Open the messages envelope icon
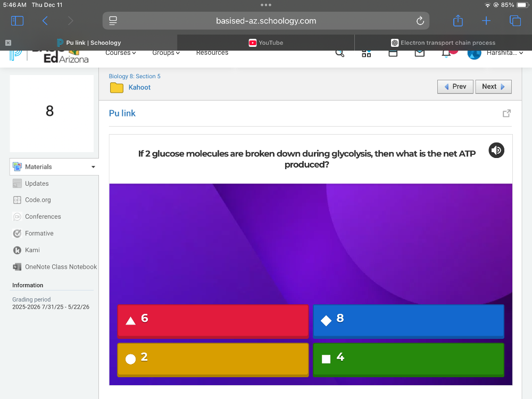 click(x=419, y=53)
